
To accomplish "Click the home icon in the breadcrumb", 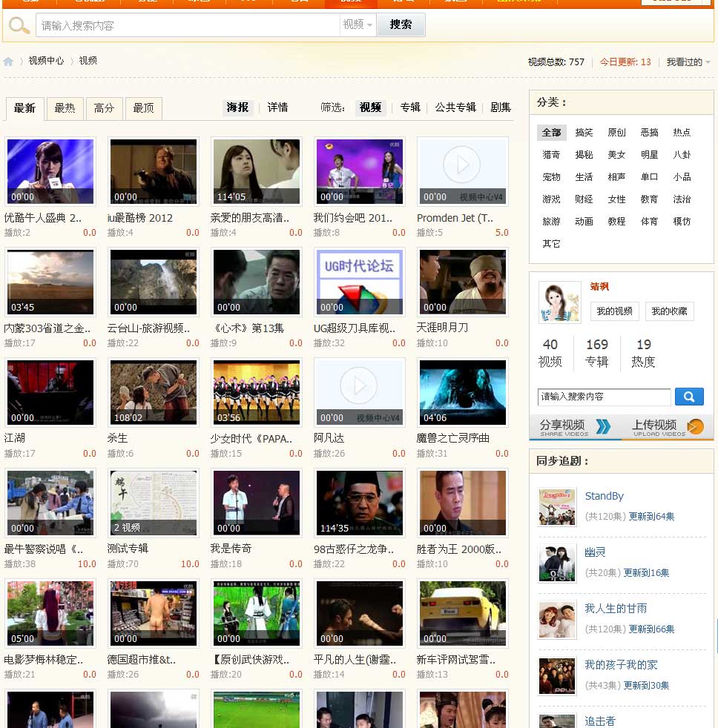I will pyautogui.click(x=8, y=62).
